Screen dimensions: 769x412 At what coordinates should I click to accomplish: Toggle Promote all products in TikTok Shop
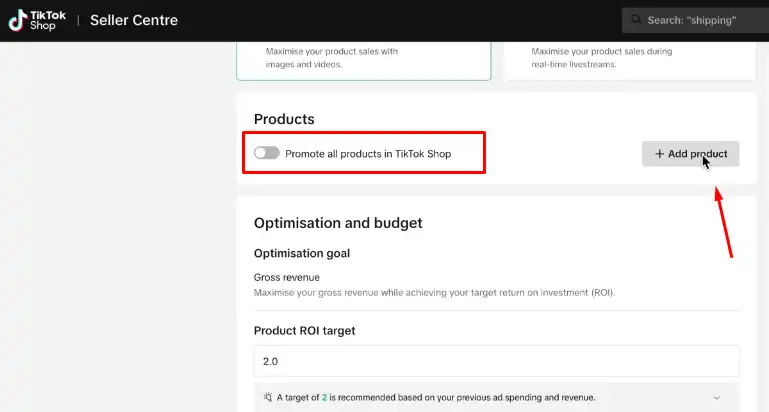tap(267, 153)
